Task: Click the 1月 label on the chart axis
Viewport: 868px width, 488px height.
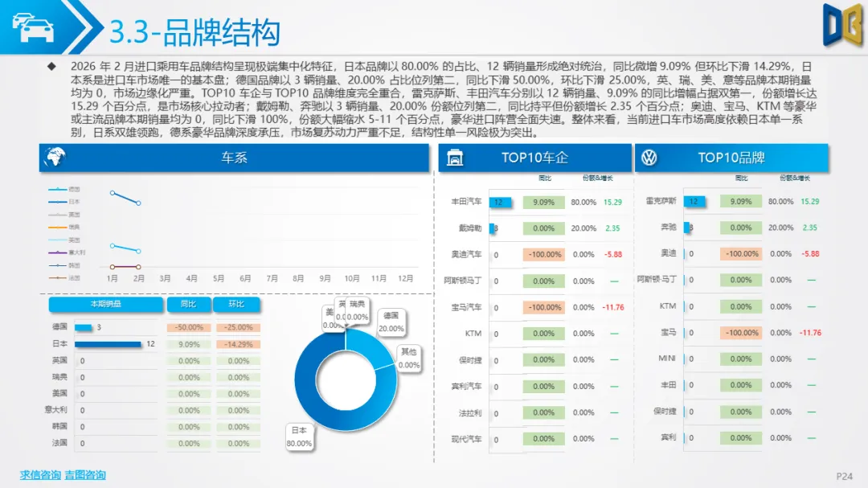Action: (112, 278)
